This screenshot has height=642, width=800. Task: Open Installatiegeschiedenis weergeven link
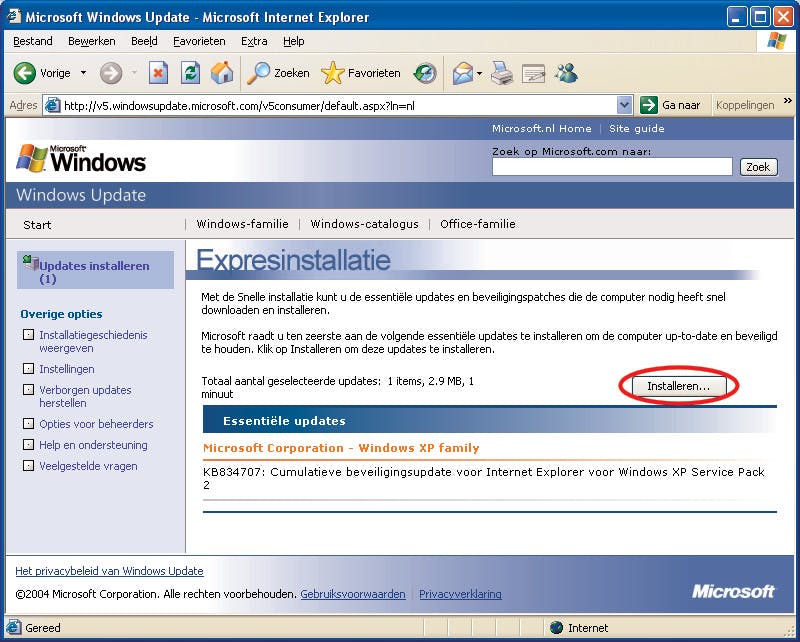coord(93,341)
